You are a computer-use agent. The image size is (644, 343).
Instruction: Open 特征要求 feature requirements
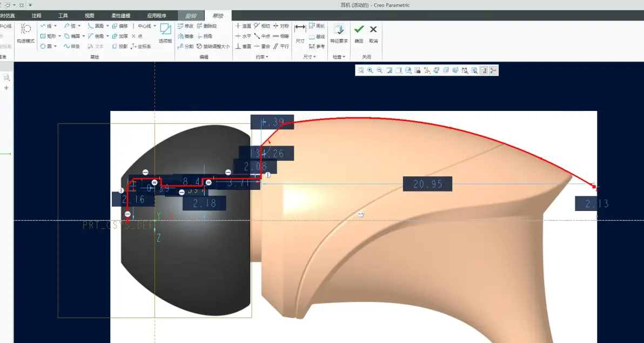click(x=339, y=34)
